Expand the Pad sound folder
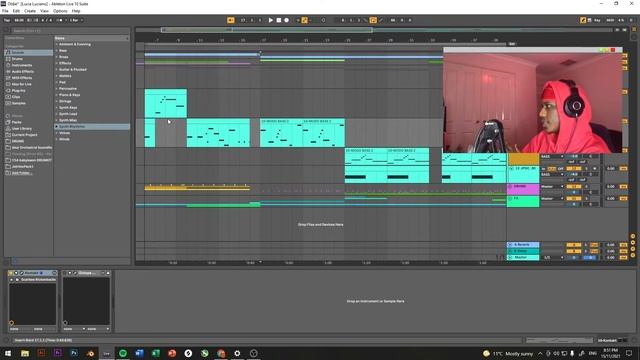The image size is (640, 360). pyautogui.click(x=57, y=82)
